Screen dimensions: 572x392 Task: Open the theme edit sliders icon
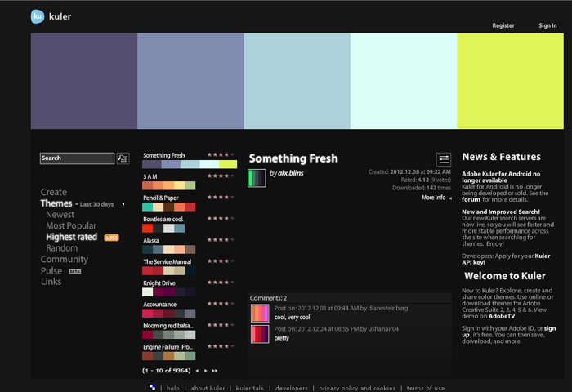444,159
